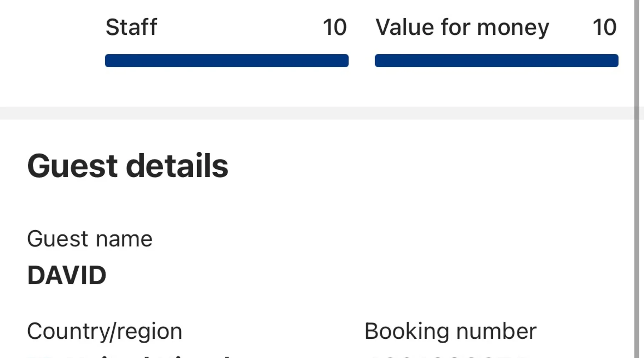This screenshot has height=358, width=644.
Task: Click the Staff score of 10
Action: click(x=335, y=27)
